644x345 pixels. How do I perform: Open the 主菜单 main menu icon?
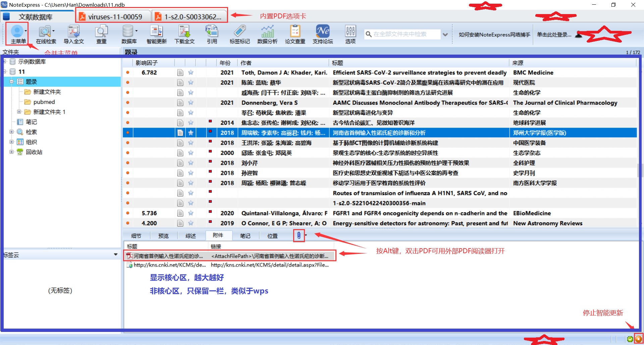click(17, 31)
